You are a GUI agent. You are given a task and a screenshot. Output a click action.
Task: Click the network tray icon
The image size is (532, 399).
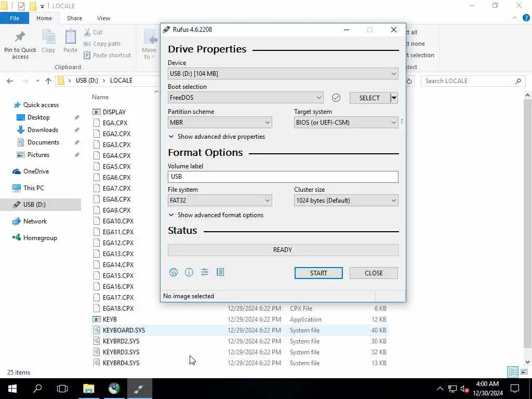pos(453,389)
